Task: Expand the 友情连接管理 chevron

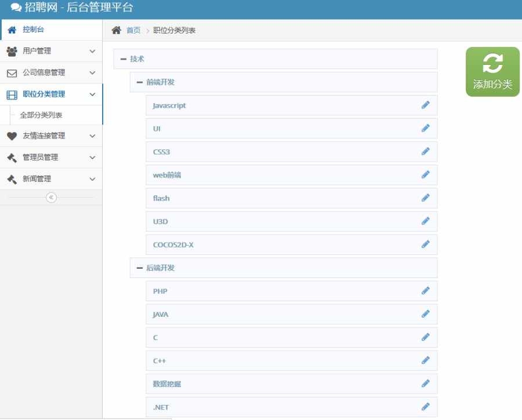Action: [93, 136]
